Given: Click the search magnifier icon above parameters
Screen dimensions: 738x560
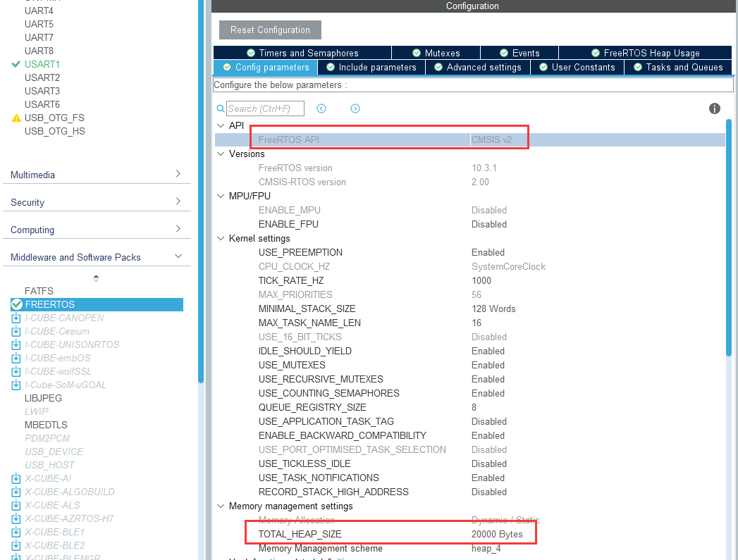Looking at the screenshot, I should (x=221, y=108).
